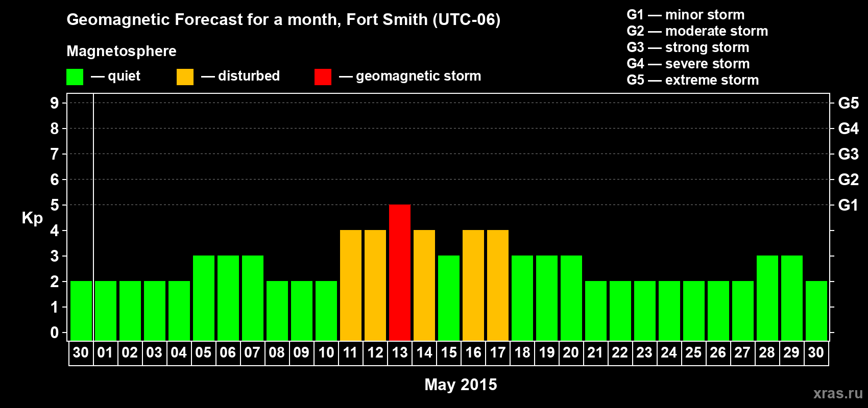Click the red geomagnetic storm legend swatch
The width and height of the screenshot is (868, 408).
(323, 77)
